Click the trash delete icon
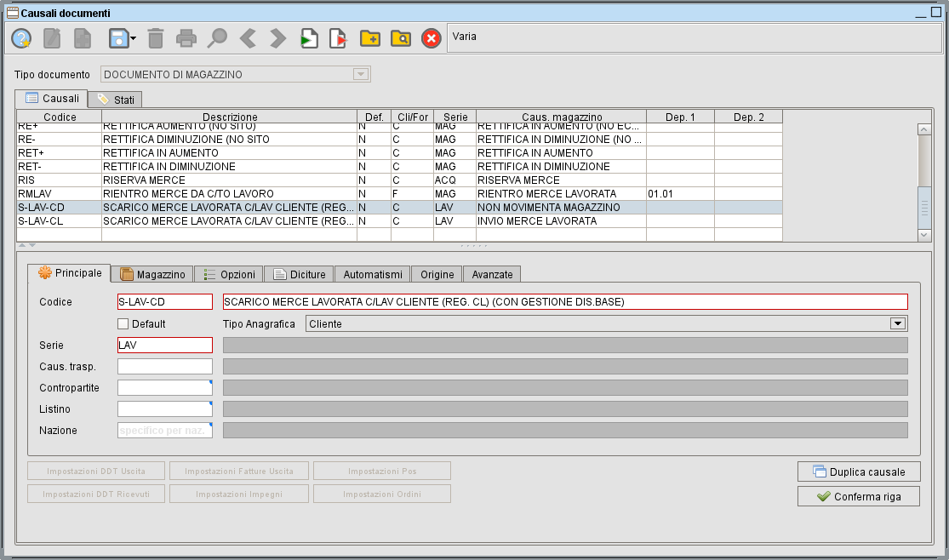The width and height of the screenshot is (949, 560). (x=156, y=37)
